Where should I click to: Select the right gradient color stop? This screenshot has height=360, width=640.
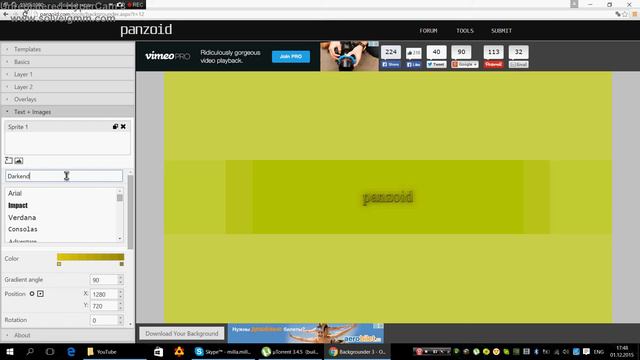pos(122,264)
